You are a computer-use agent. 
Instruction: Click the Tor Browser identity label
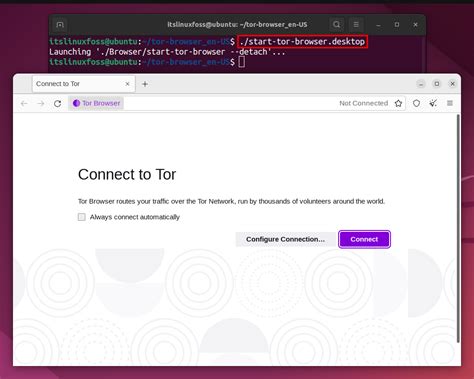click(96, 103)
